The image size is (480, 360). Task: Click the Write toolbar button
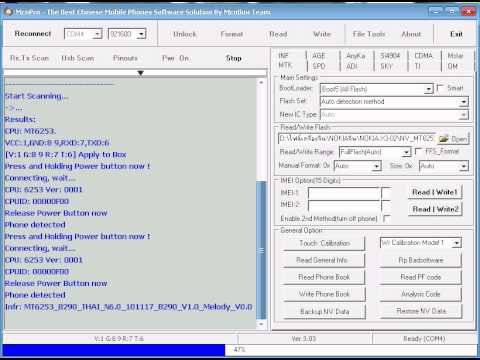click(322, 34)
